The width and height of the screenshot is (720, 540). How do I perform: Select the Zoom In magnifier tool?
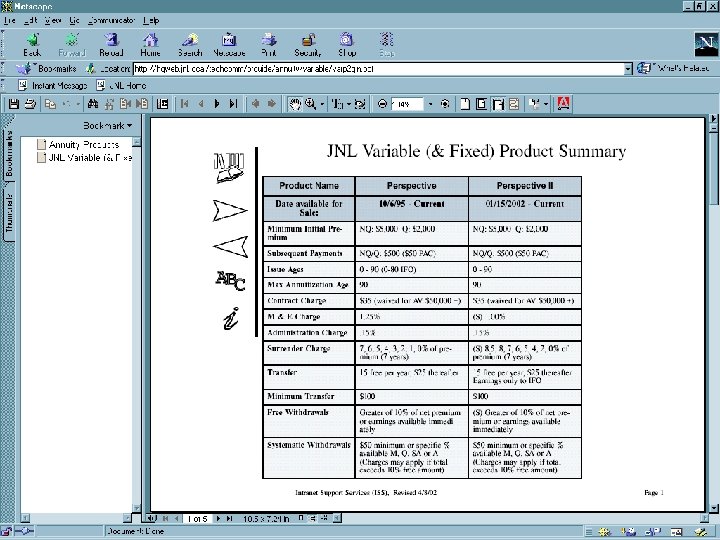[x=310, y=104]
